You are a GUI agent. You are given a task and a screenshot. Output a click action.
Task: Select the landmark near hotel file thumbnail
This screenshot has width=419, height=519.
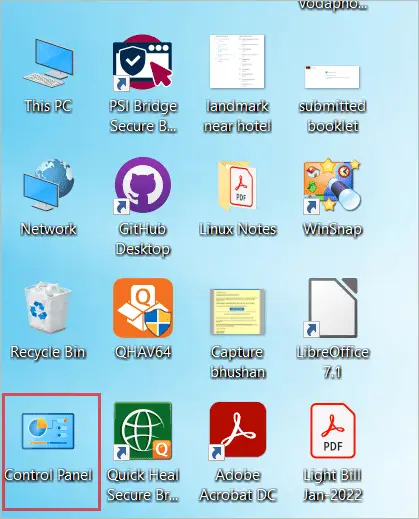tap(237, 61)
